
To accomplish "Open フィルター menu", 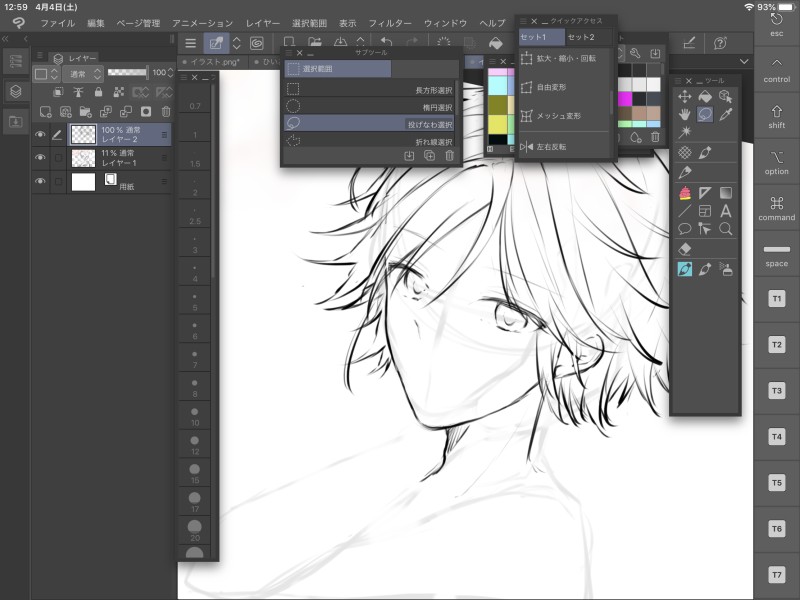I will [x=390, y=23].
